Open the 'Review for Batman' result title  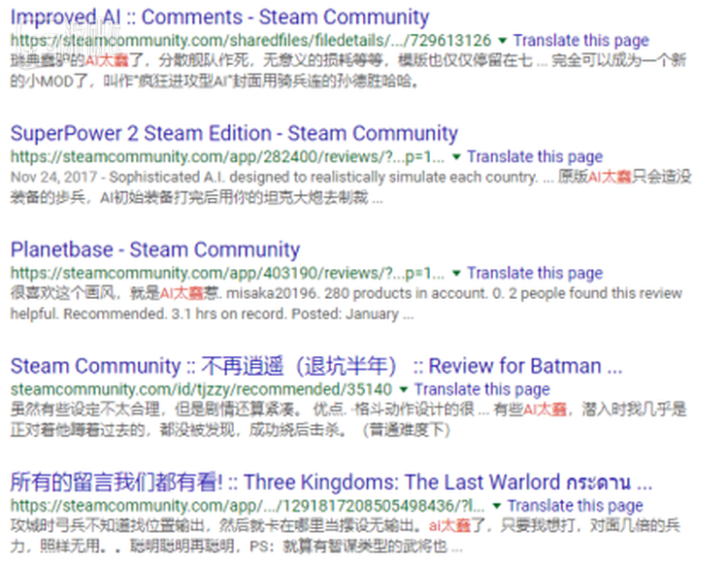[316, 366]
